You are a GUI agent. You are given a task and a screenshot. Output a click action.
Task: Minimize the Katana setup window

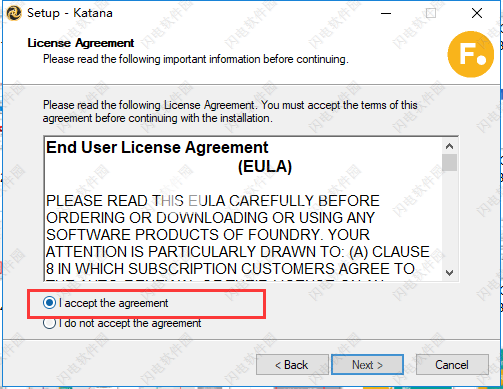[x=386, y=13]
